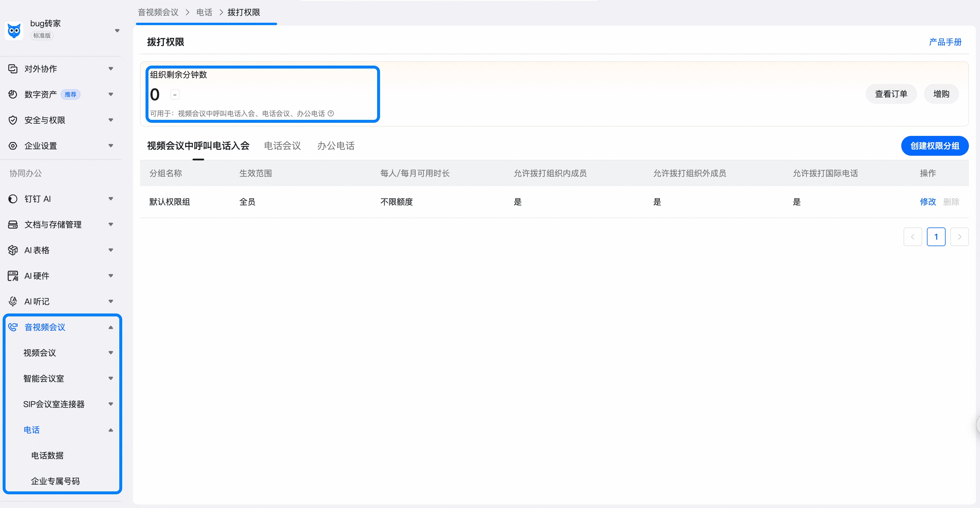Viewport: 980px width, 508px height.
Task: Click the 安全与权限 shield icon
Action: pos(13,120)
